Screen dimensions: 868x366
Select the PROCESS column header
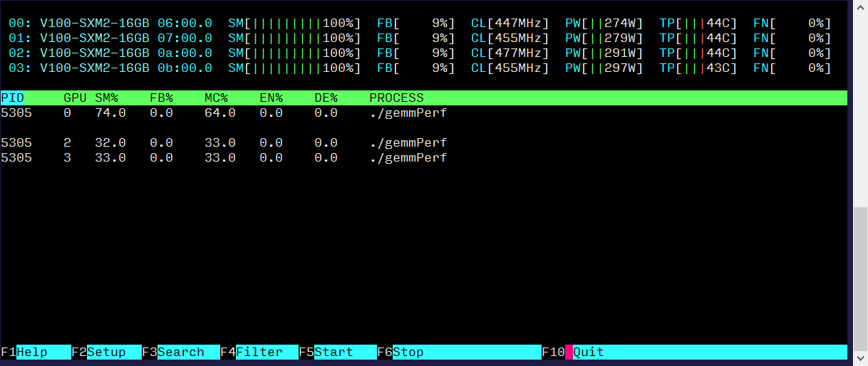tap(396, 98)
